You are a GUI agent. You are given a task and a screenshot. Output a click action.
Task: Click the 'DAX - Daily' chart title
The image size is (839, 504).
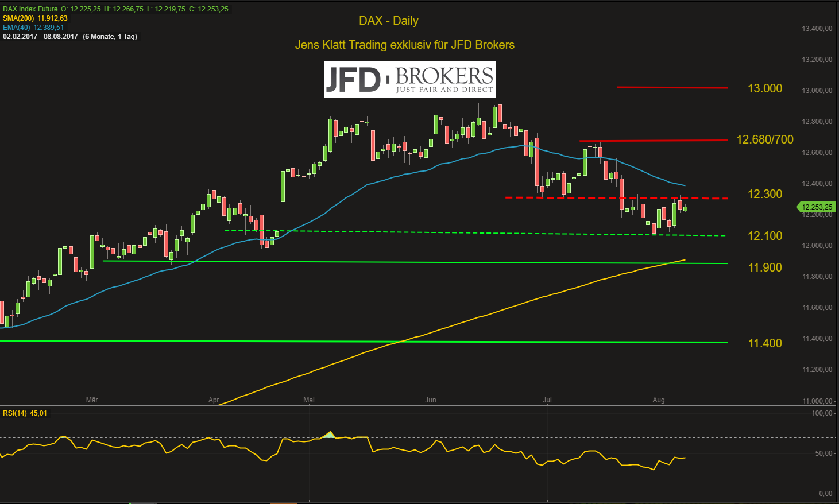tap(389, 21)
